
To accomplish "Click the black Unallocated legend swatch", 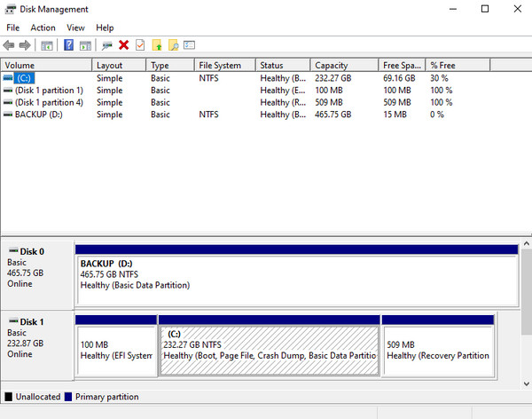I will tap(9, 397).
